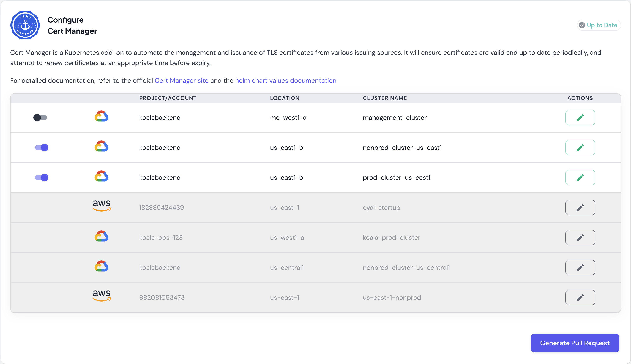Click the Up to Date status badge
Image resolution: width=631 pixels, height=364 pixels.
(598, 25)
